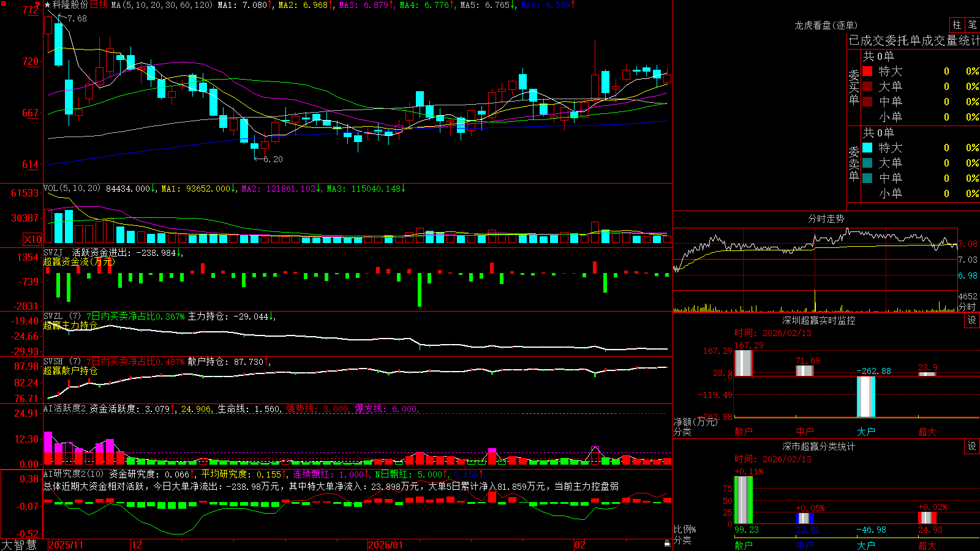Click the teal 大单 sell-order swatch
The height and width of the screenshot is (551, 980).
867,163
